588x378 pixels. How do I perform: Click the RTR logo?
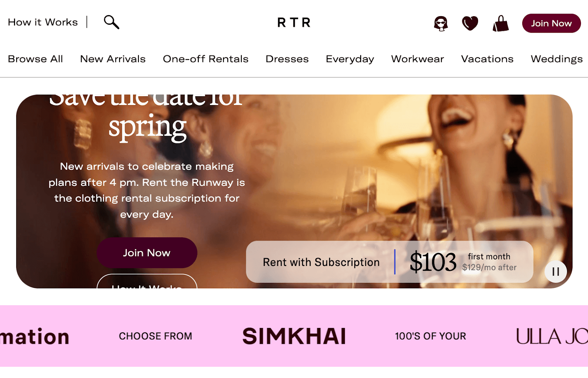click(x=294, y=23)
